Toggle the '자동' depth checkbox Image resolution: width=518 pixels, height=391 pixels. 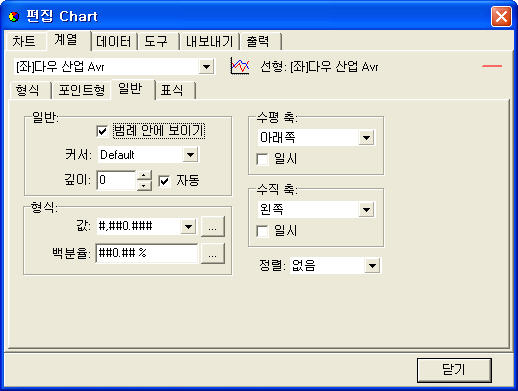164,181
